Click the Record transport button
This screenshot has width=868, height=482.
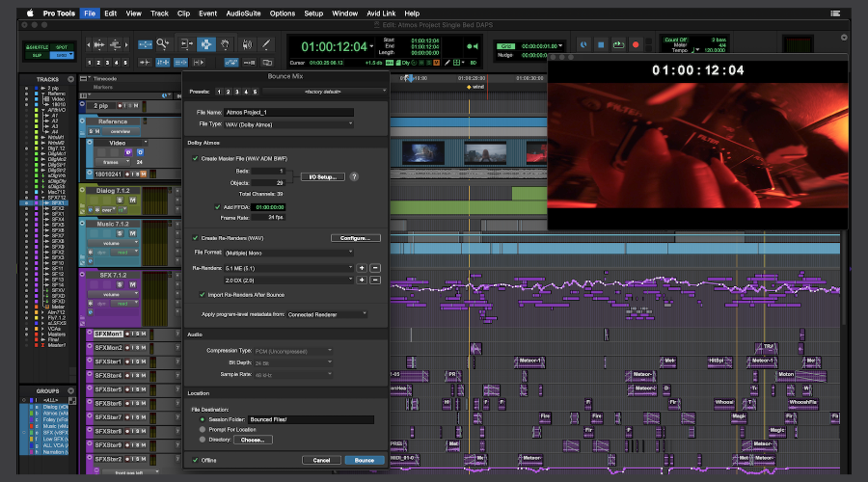[636, 44]
